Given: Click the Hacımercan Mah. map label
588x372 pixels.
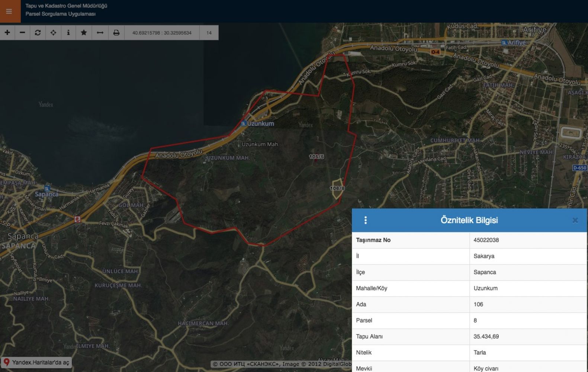Looking at the screenshot, I should pyautogui.click(x=203, y=323).
